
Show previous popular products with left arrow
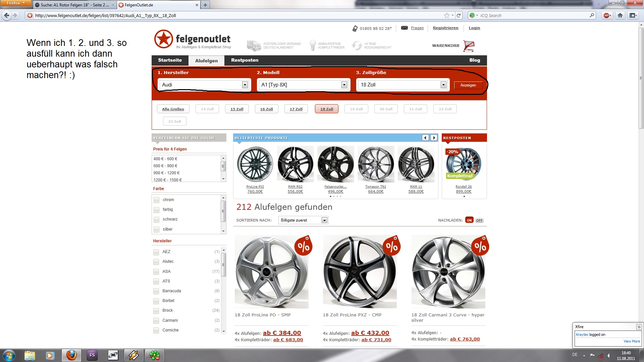[x=425, y=138]
